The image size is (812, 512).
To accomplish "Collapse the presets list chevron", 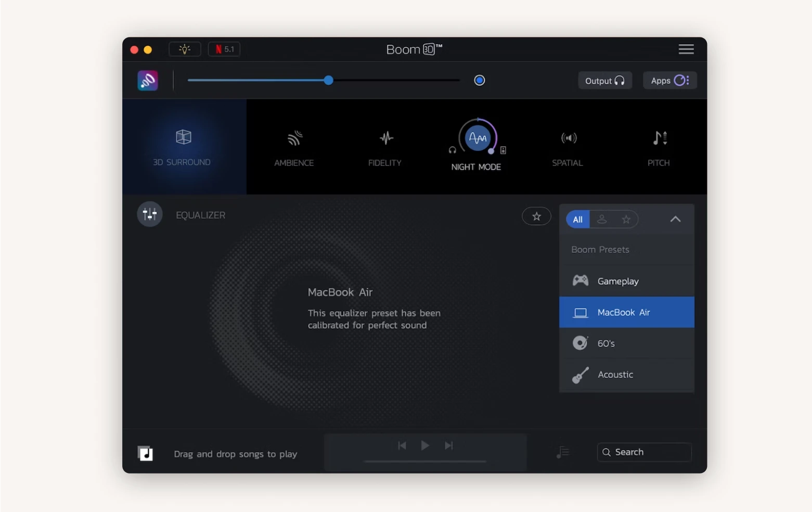I will pyautogui.click(x=675, y=219).
